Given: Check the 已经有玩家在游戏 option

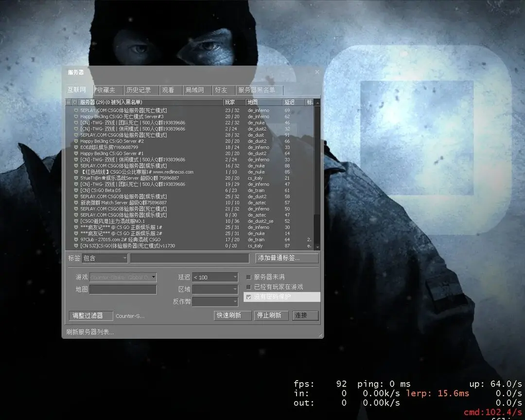Looking at the screenshot, I should coord(249,287).
